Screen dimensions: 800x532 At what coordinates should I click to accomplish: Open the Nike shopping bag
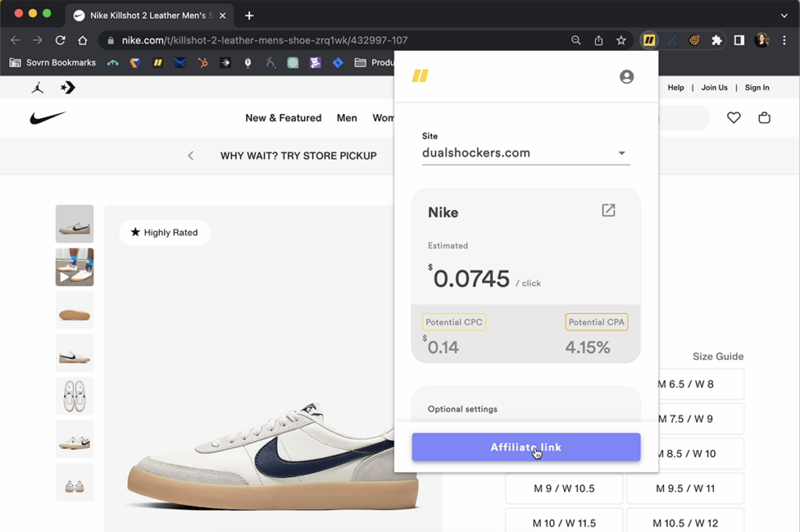[x=764, y=118]
